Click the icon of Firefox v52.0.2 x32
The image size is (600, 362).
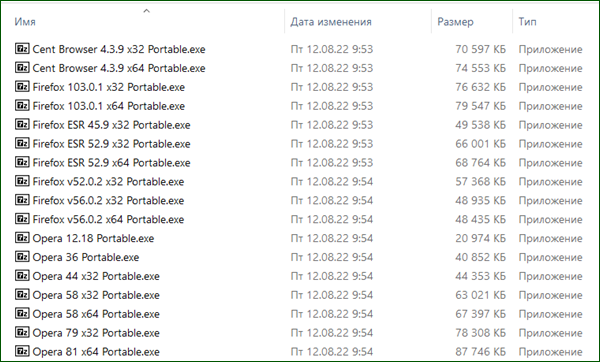[22, 181]
